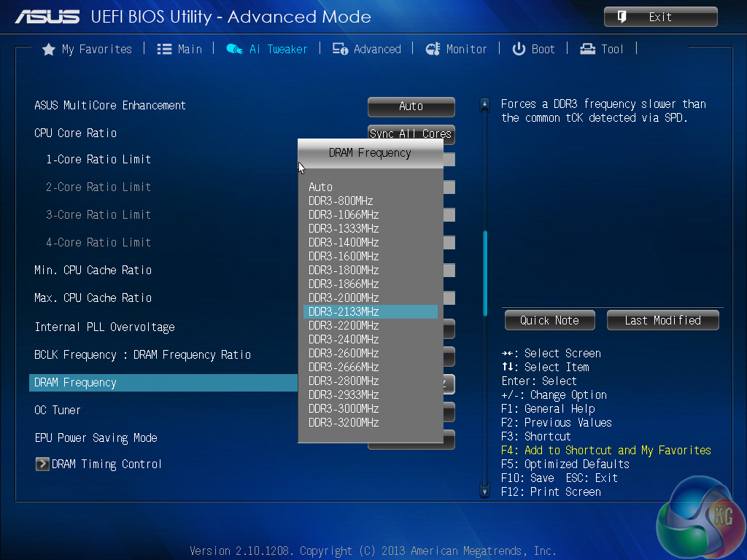Open the My Favorites tab
Image resolution: width=747 pixels, height=560 pixels.
tap(88, 49)
